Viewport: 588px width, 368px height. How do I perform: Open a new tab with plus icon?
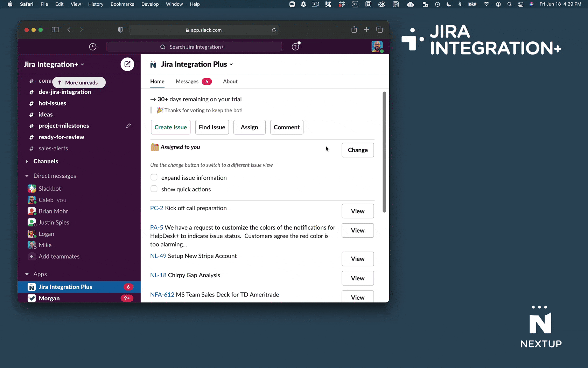click(x=366, y=30)
